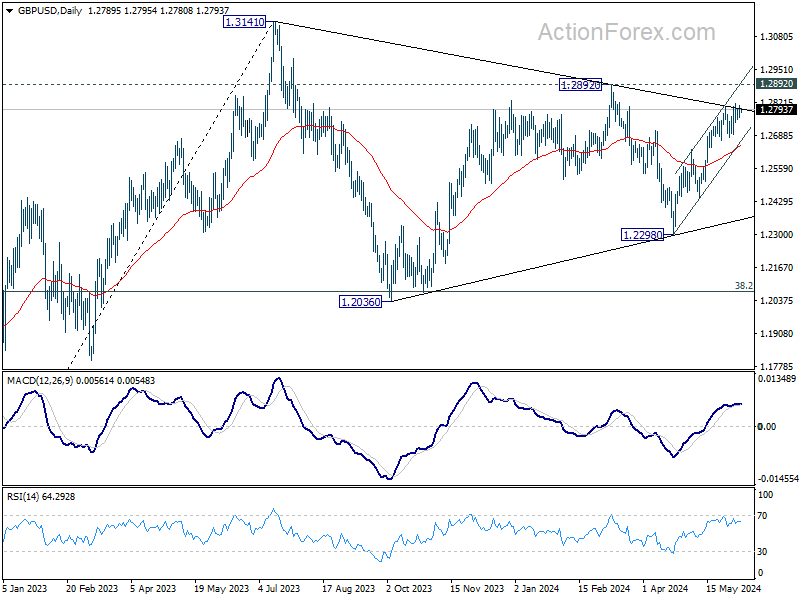Select the RSI 70 overbought level label
This screenshot has width=800, height=600.
(x=762, y=516)
